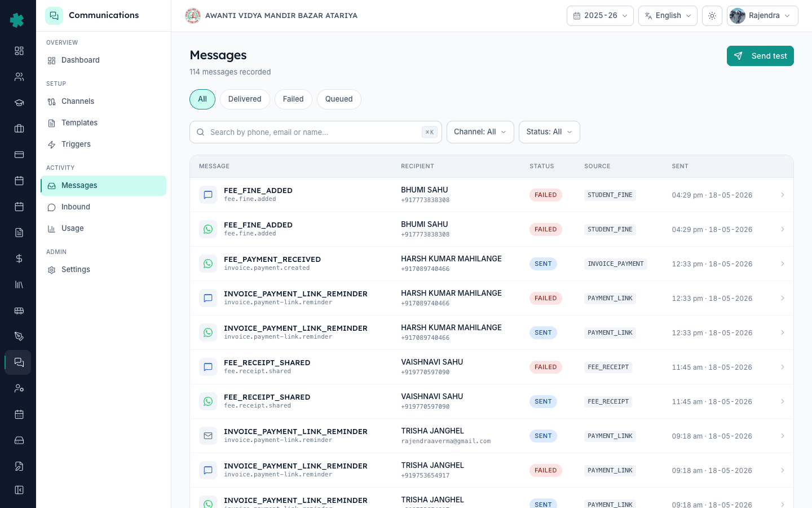This screenshot has width=812, height=508.
Task: Open Triggers in the sidebar
Action: pos(103,144)
